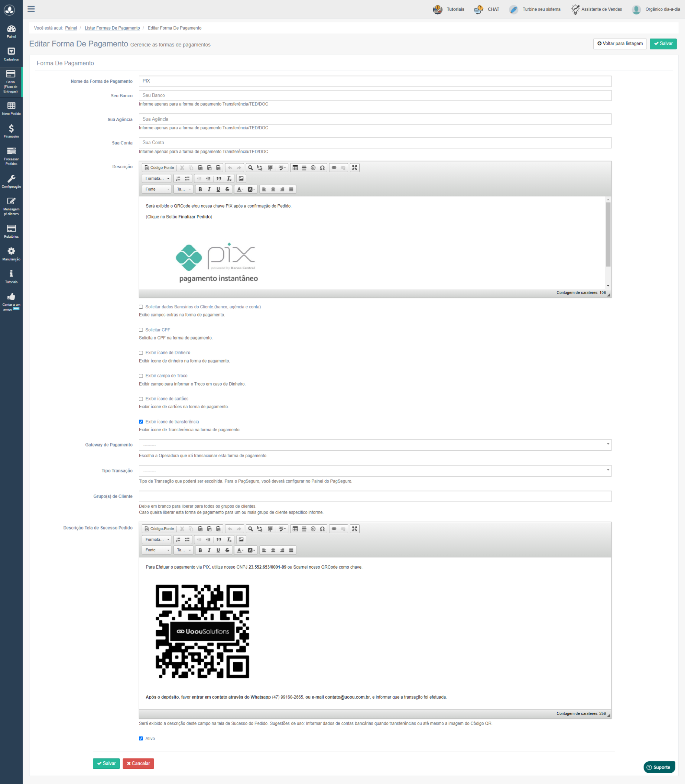The image size is (685, 784).
Task: Enable Solicitar CPF checkbox
Action: tap(141, 330)
